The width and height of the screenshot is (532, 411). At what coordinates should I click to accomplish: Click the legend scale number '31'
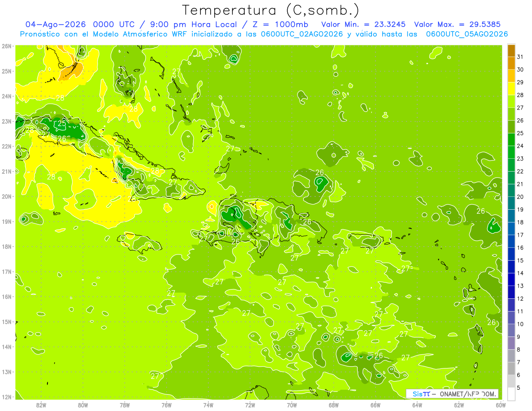tap(520, 57)
